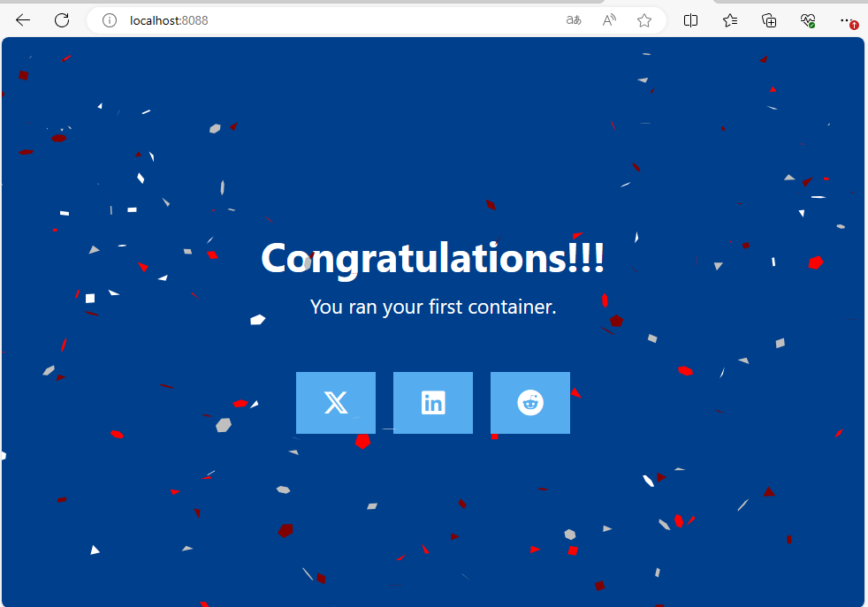Select the port number 8088 in URL
This screenshot has width=868, height=607.
[195, 20]
